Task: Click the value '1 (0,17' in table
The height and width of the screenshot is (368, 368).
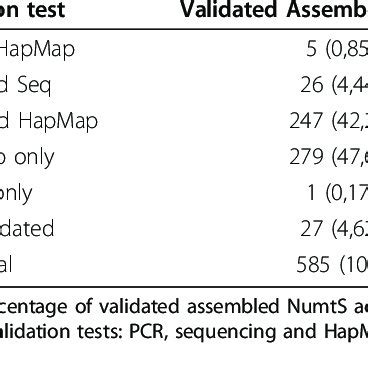Action: [x=338, y=193]
